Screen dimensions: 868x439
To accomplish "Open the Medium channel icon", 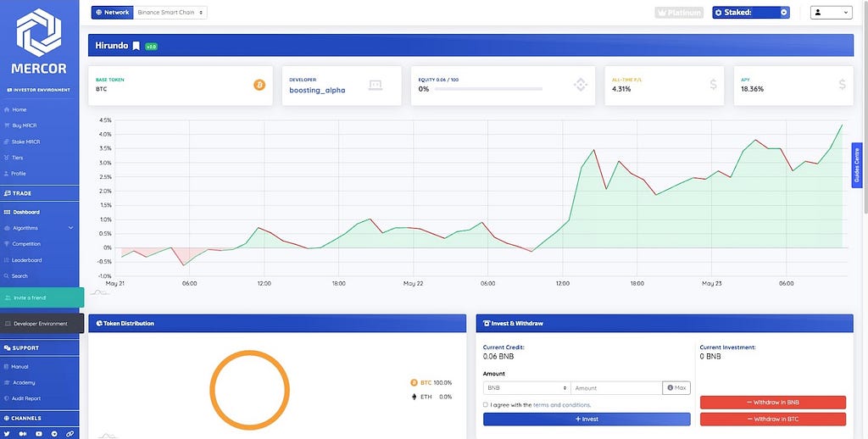I will pos(23,433).
